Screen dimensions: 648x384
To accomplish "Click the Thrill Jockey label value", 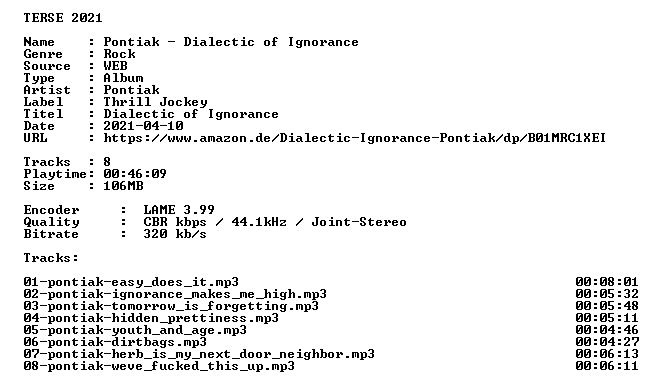I will (x=155, y=102).
